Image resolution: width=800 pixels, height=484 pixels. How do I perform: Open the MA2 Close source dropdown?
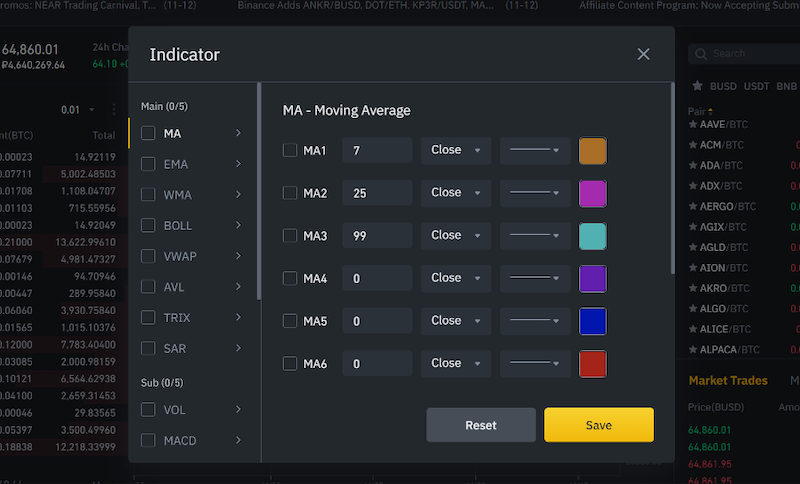click(x=456, y=193)
